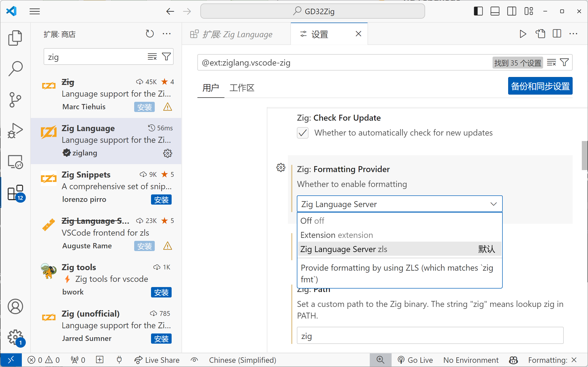Image resolution: width=588 pixels, height=367 pixels.
Task: Open the Explorer view in activity bar
Action: [15, 38]
